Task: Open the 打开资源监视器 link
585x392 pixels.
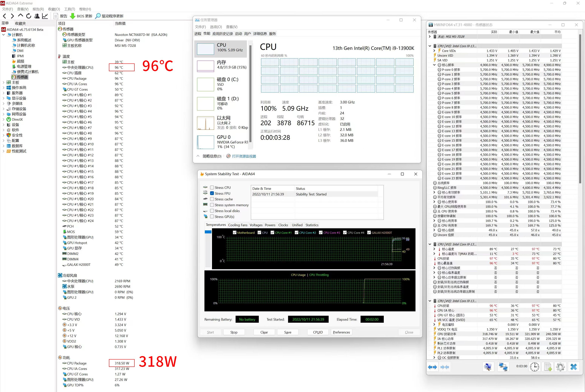Action: point(244,156)
